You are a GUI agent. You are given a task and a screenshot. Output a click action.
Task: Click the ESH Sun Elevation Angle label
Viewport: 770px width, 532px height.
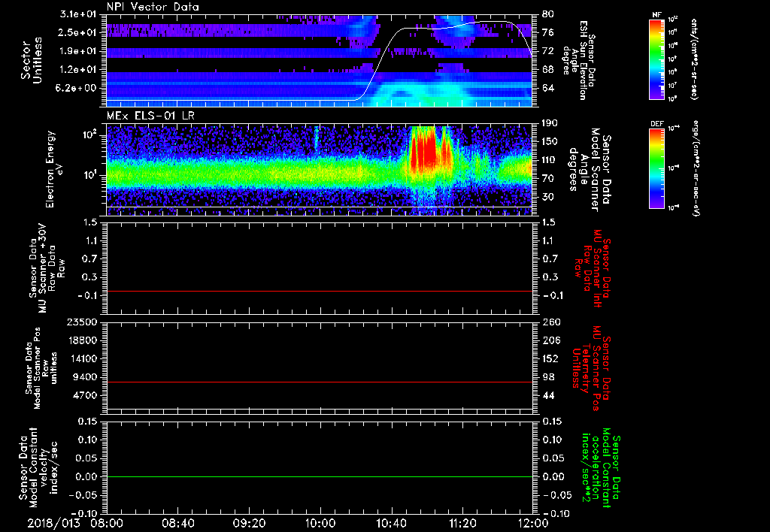pos(578,60)
